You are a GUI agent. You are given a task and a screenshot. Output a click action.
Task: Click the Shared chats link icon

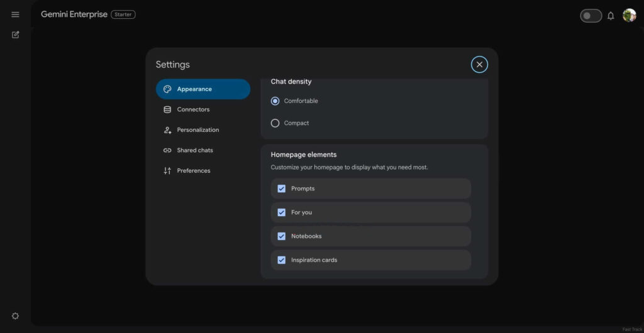(167, 150)
